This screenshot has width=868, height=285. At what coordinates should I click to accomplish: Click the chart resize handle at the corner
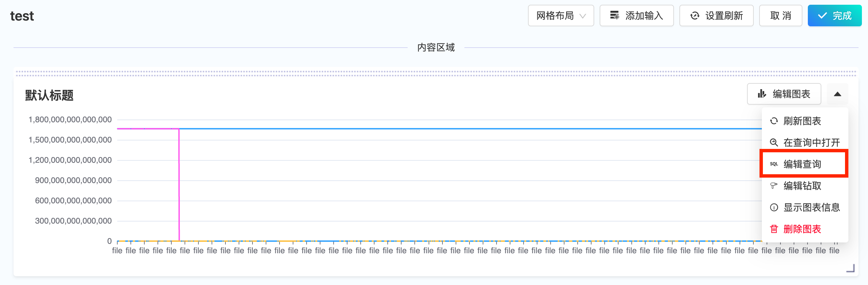[850, 268]
